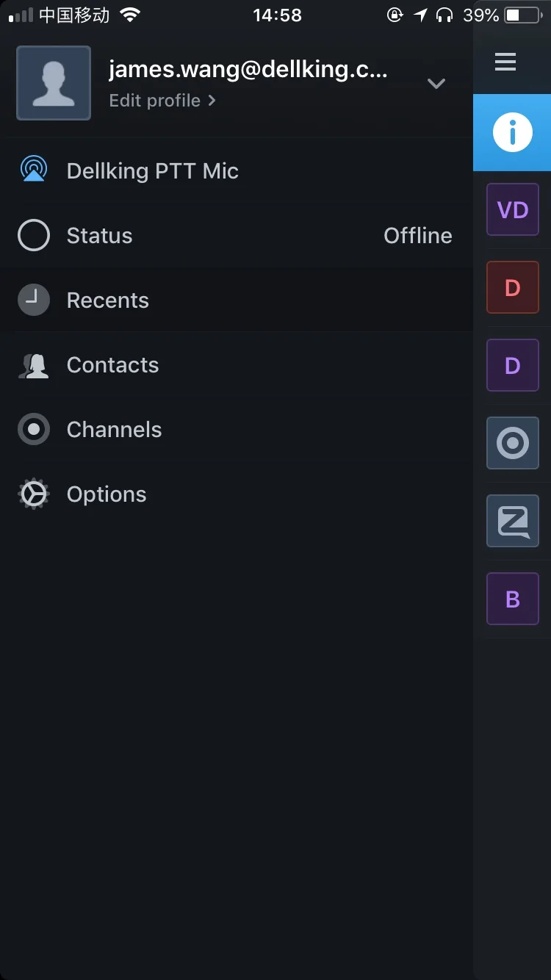This screenshot has height=980, width=551.
Task: Expand the account dropdown chevron
Action: pos(436,84)
